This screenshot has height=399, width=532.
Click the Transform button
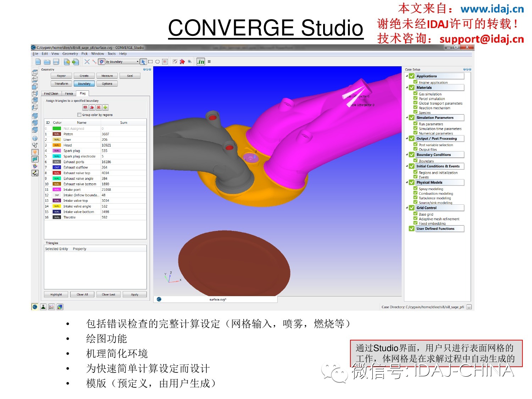point(61,84)
